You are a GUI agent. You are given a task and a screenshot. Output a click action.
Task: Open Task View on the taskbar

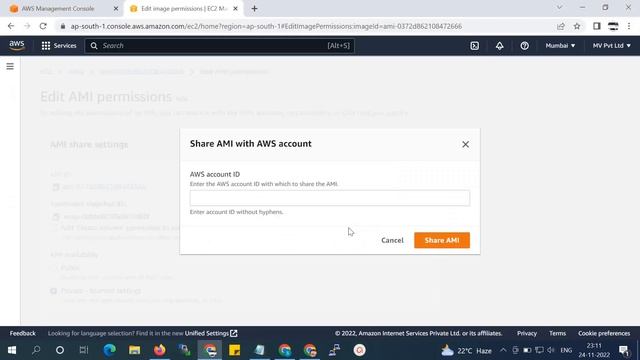[x=84, y=350]
